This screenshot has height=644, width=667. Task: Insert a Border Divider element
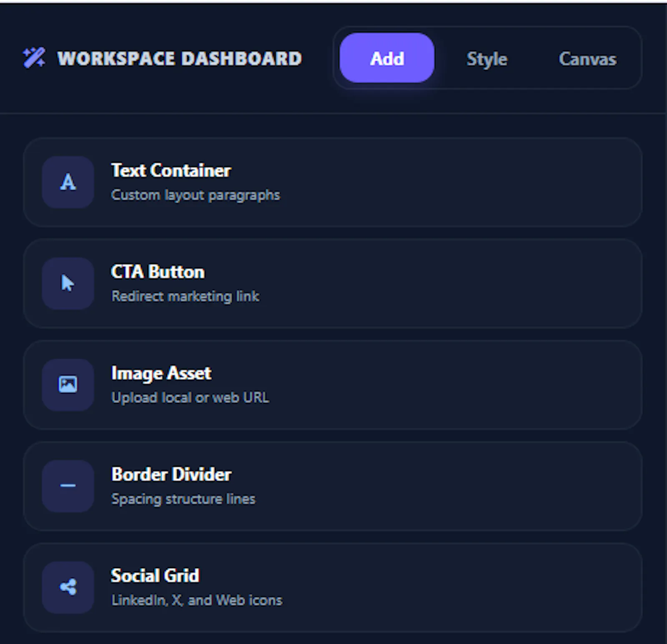[332, 486]
